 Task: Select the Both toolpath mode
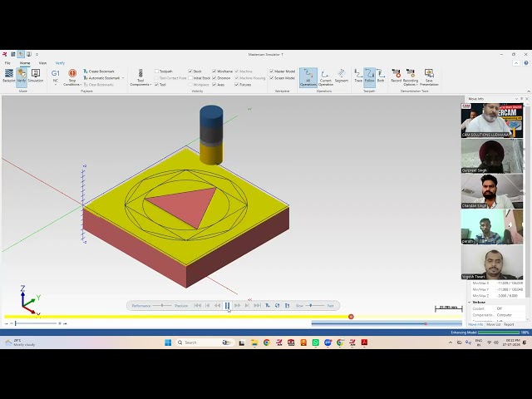(x=381, y=76)
